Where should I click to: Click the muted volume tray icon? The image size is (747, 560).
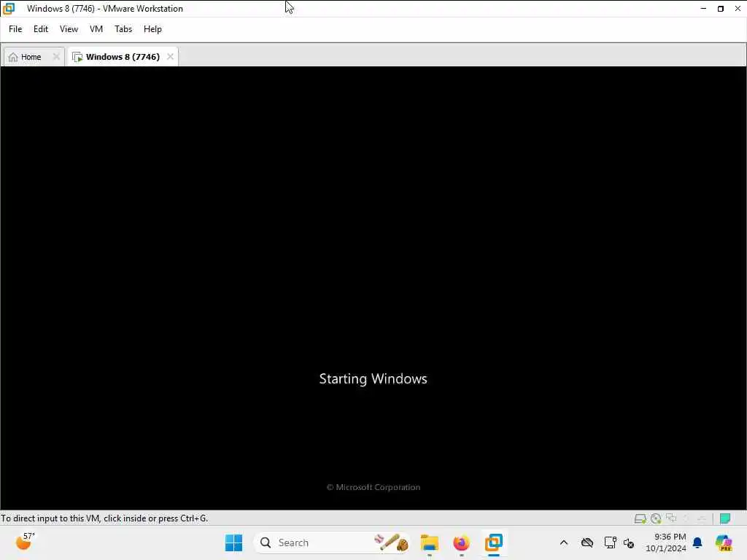(629, 543)
